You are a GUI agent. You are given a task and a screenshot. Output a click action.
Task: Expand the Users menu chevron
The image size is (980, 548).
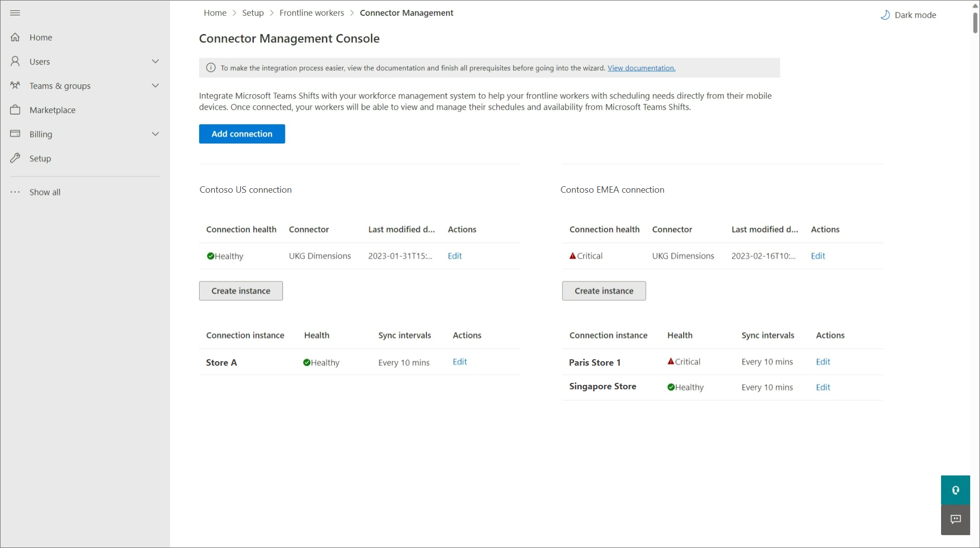pos(155,62)
